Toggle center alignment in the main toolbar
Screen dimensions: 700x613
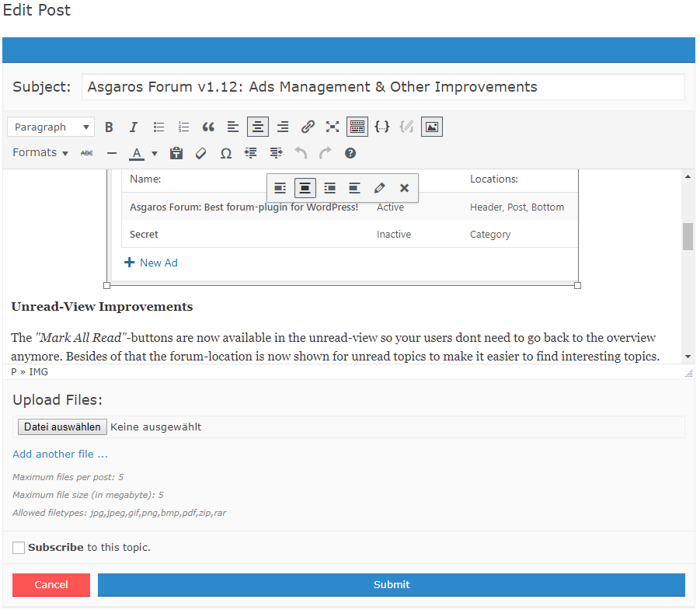pyautogui.click(x=258, y=127)
